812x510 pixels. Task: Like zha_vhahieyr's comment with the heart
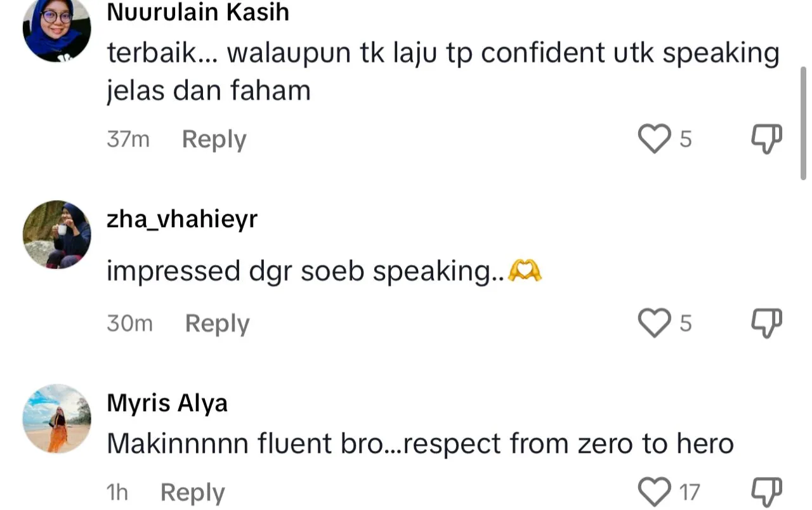654,324
